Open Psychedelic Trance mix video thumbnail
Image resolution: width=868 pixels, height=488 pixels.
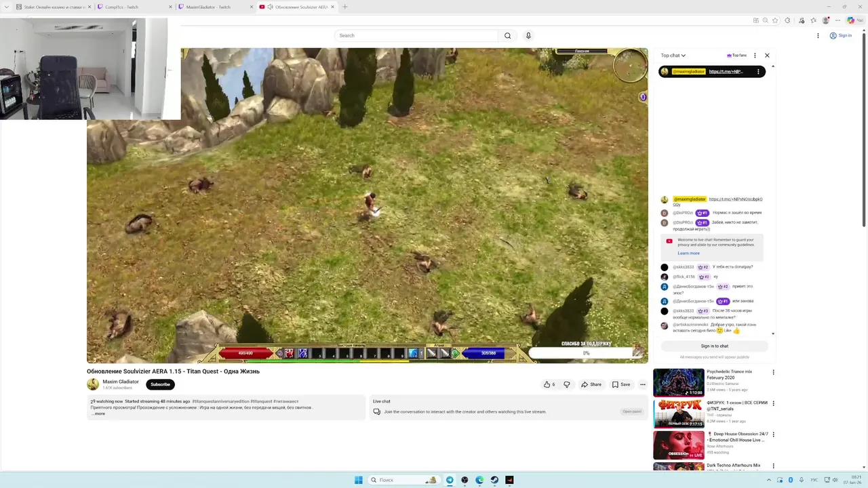[x=678, y=382]
